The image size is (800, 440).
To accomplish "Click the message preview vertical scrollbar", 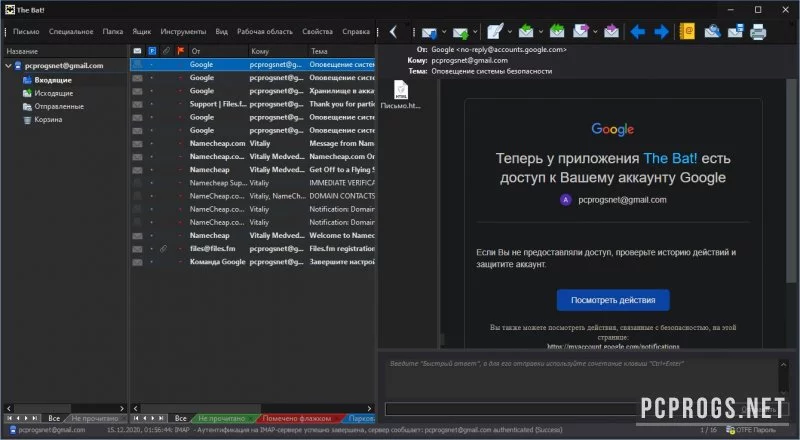I will pos(791,181).
